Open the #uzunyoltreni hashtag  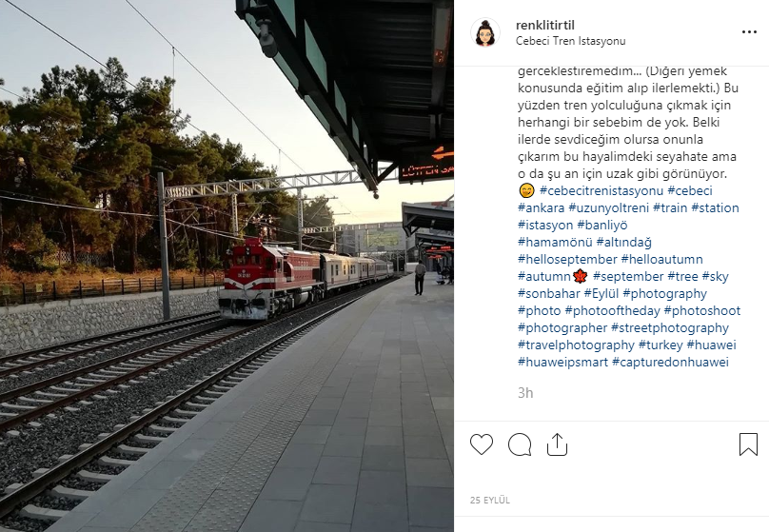click(x=608, y=207)
